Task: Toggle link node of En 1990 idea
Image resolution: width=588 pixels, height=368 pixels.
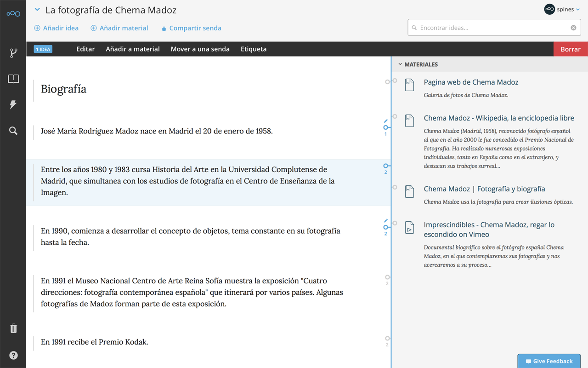Action: coord(386,227)
